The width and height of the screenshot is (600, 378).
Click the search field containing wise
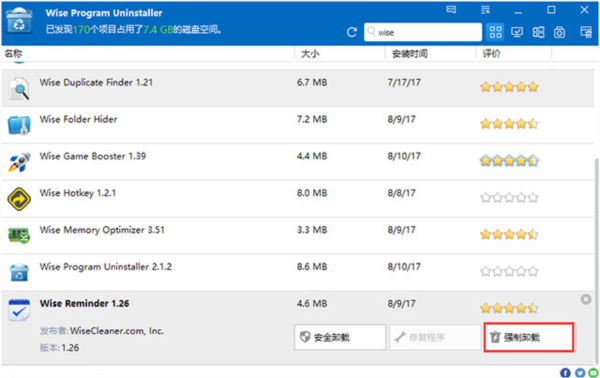pyautogui.click(x=423, y=32)
